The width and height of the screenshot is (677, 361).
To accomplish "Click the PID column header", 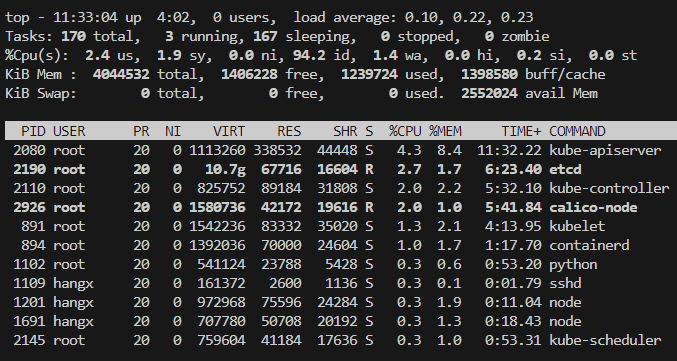I will pyautogui.click(x=33, y=131).
